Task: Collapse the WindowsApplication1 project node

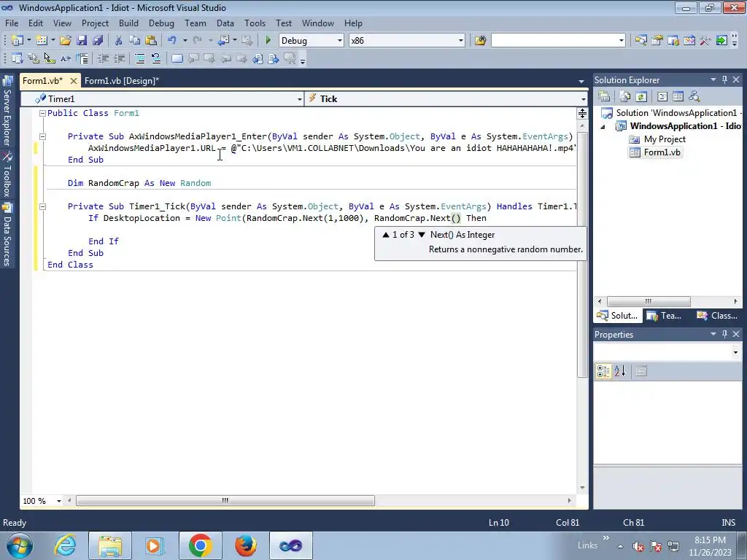Action: point(603,127)
